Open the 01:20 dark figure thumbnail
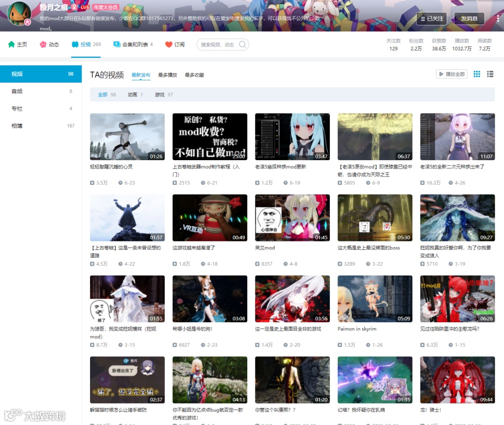 (293, 380)
